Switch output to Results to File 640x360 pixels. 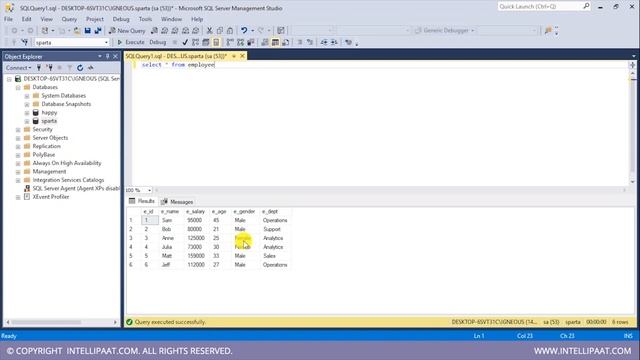point(286,42)
